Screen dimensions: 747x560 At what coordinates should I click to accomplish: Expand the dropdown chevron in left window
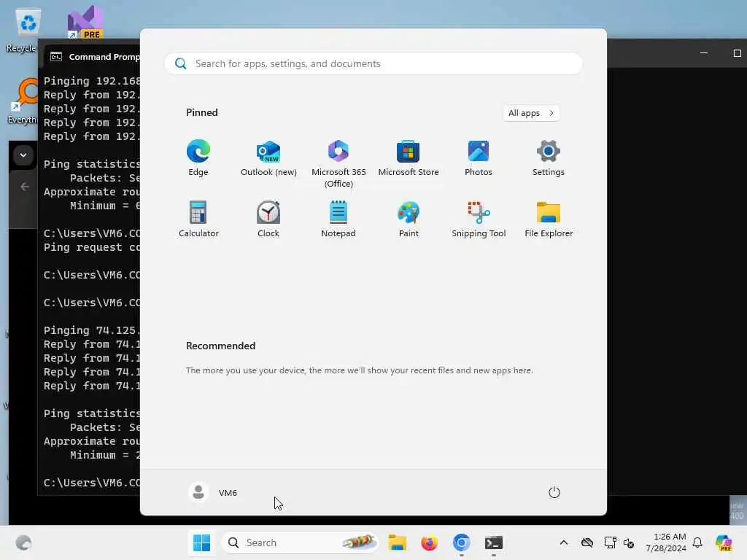[23, 155]
